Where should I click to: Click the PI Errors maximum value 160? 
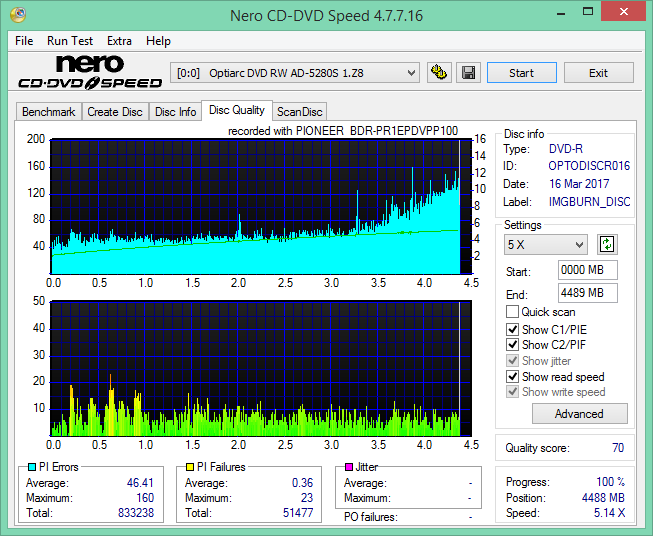pyautogui.click(x=145, y=498)
